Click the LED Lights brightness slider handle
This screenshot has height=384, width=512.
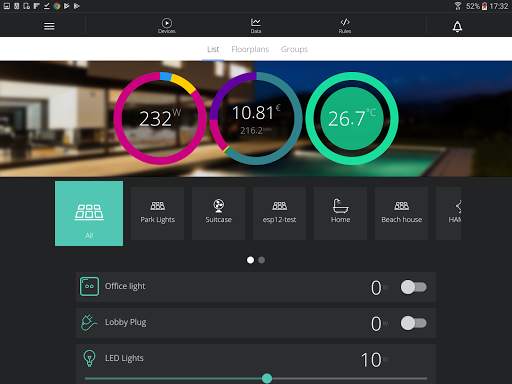(267, 378)
